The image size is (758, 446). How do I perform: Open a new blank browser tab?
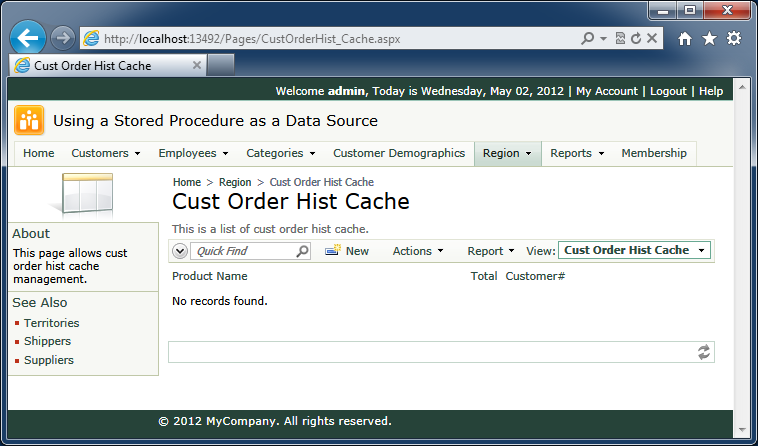tap(220, 65)
